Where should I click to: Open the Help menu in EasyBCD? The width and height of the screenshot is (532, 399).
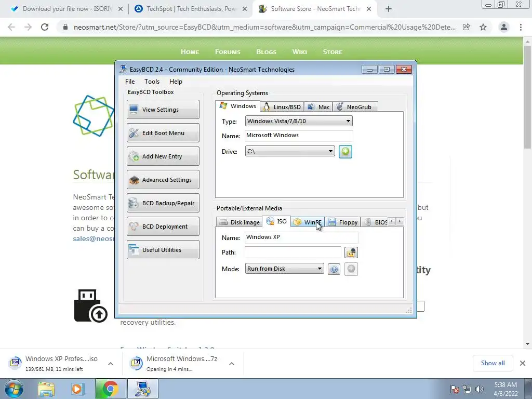pos(176,82)
